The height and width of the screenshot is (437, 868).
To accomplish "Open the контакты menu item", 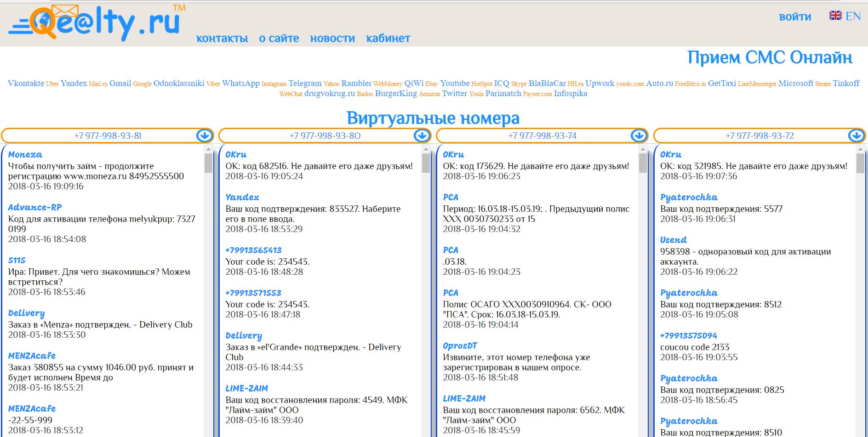I will pos(222,38).
